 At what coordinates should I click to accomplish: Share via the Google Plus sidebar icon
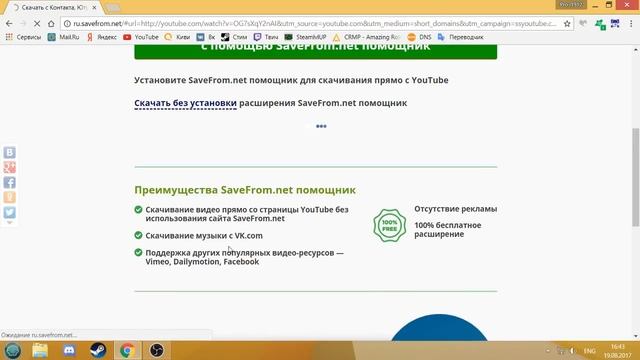coord(9,167)
